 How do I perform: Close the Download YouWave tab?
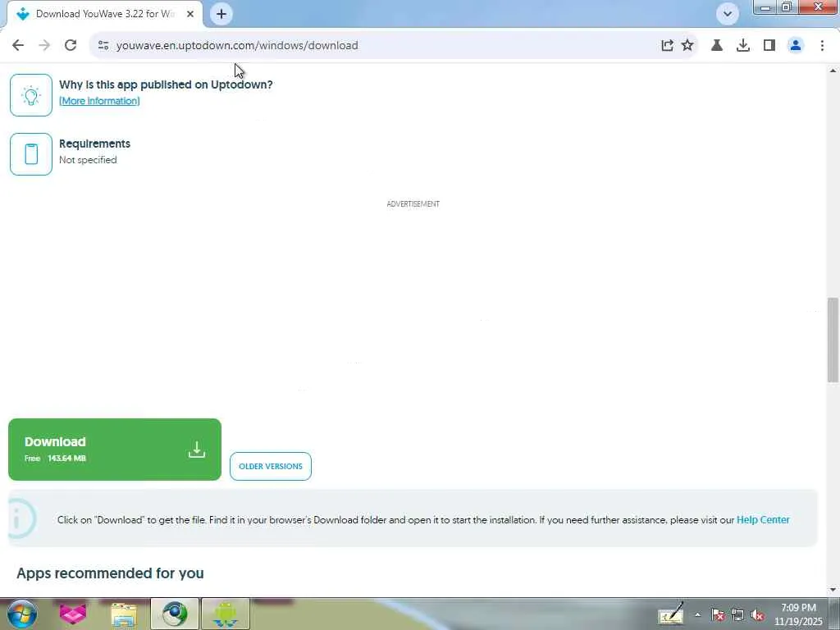tap(190, 14)
